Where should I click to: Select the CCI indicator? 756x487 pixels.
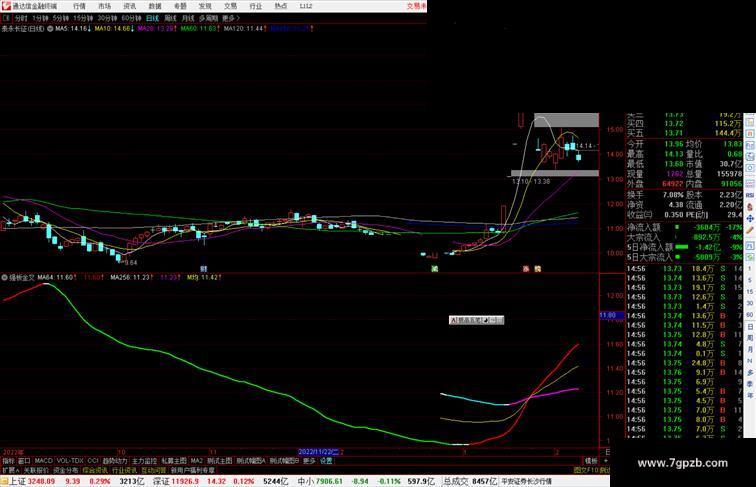pyautogui.click(x=93, y=461)
